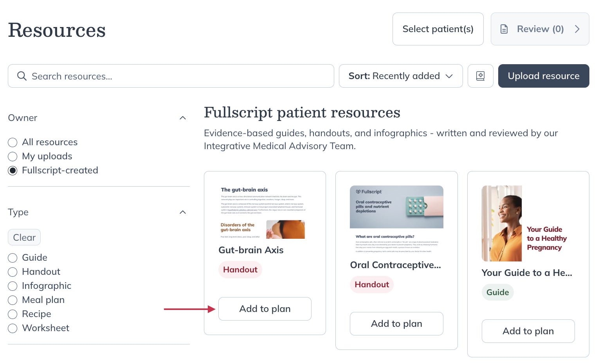
Task: Select the Meal plan type filter
Action: click(12, 300)
